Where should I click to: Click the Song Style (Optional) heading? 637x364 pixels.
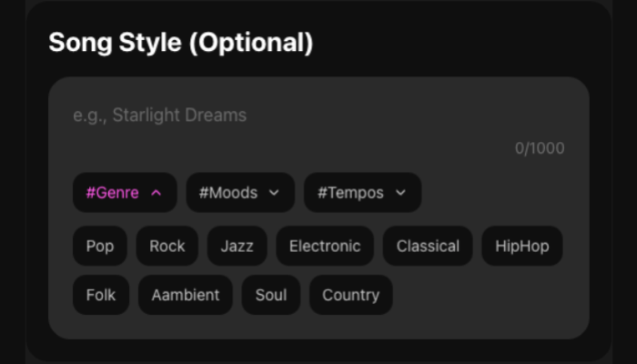tap(180, 43)
